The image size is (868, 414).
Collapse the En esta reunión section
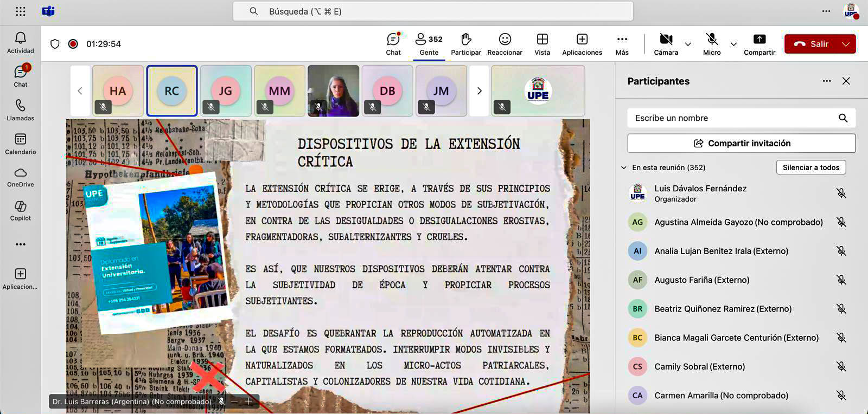624,167
